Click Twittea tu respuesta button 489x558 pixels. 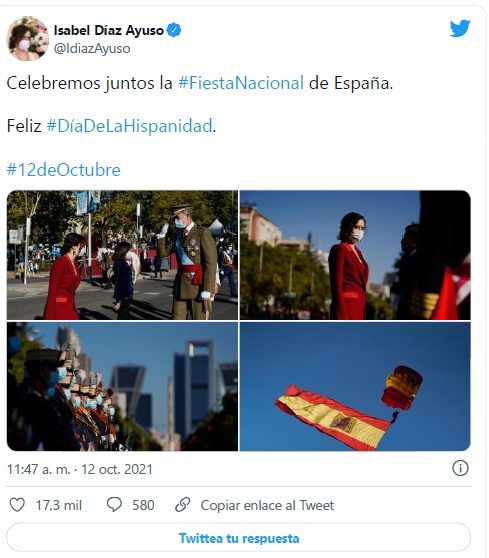coord(238,538)
